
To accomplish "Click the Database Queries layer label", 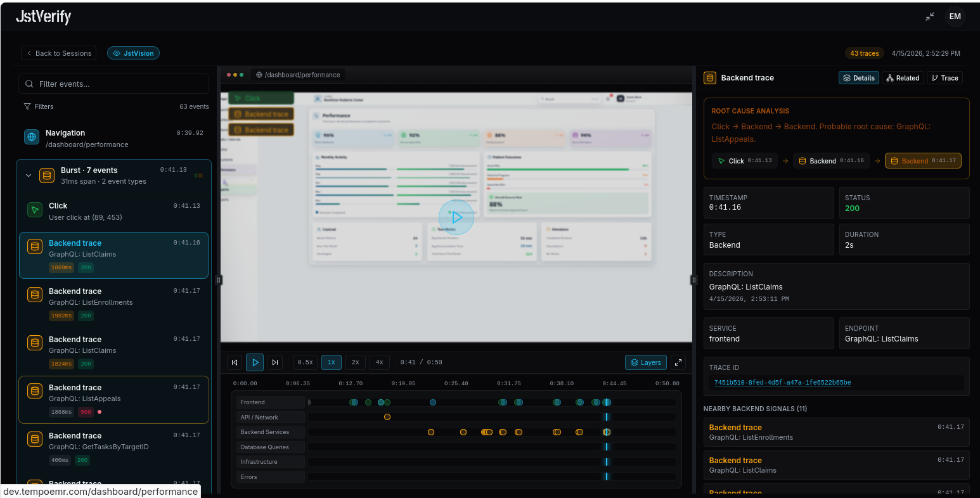I will tap(271, 447).
